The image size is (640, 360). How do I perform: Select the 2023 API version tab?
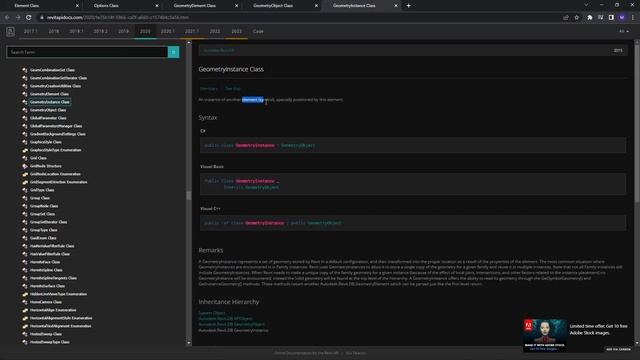pos(236,31)
